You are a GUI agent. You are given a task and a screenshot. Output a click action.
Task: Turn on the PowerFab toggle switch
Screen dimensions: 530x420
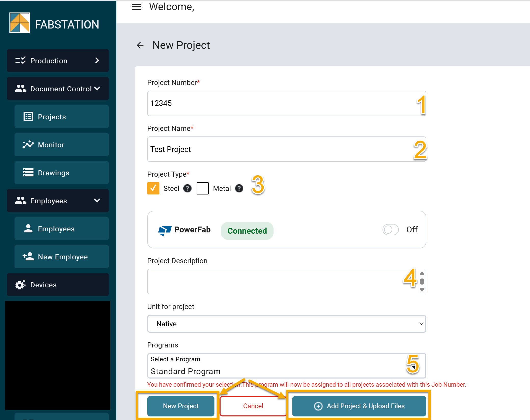[x=390, y=230]
